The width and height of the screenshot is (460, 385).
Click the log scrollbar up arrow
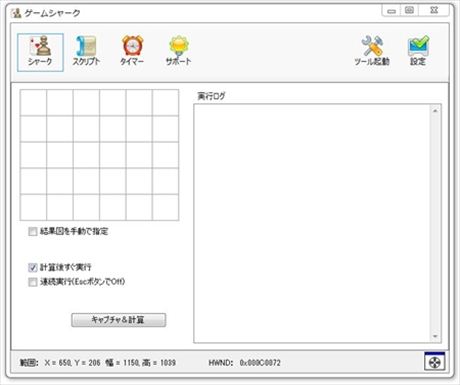pos(435,110)
